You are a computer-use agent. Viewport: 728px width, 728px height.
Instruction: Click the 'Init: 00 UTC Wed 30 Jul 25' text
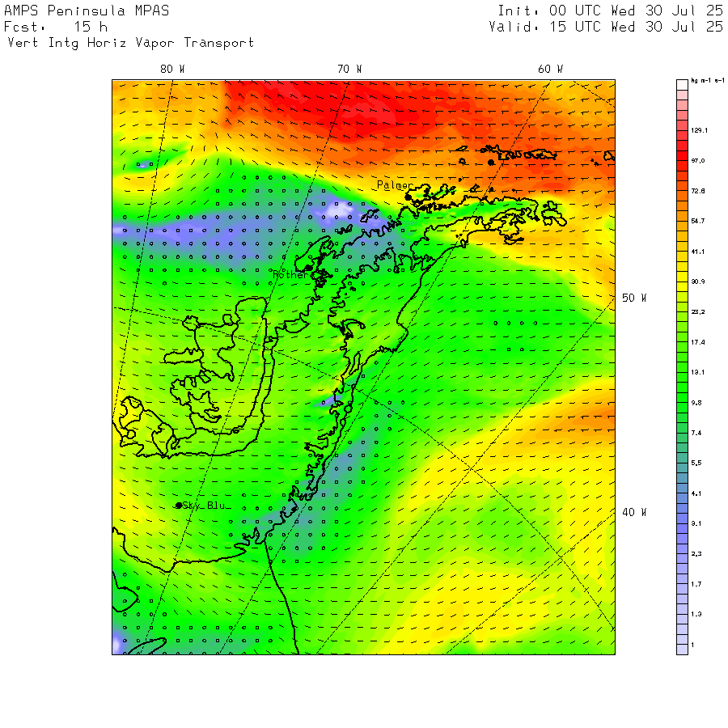(x=610, y=11)
